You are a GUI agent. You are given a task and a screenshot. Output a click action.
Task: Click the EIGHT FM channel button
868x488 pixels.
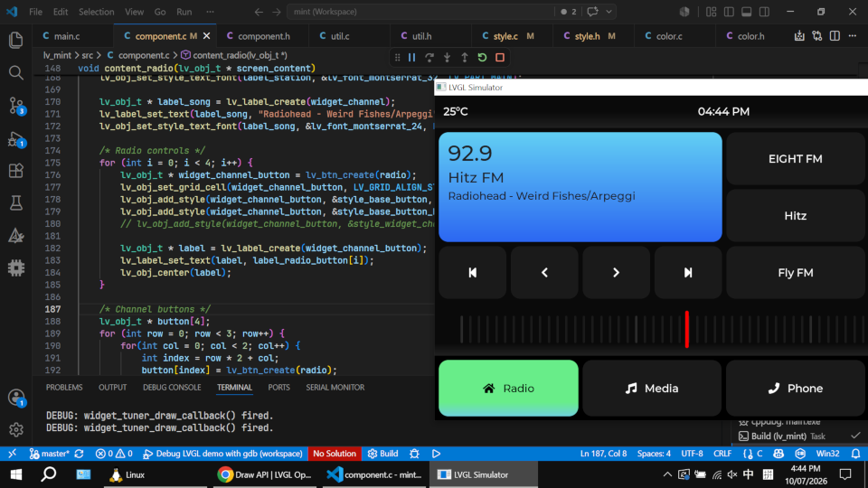coord(796,159)
